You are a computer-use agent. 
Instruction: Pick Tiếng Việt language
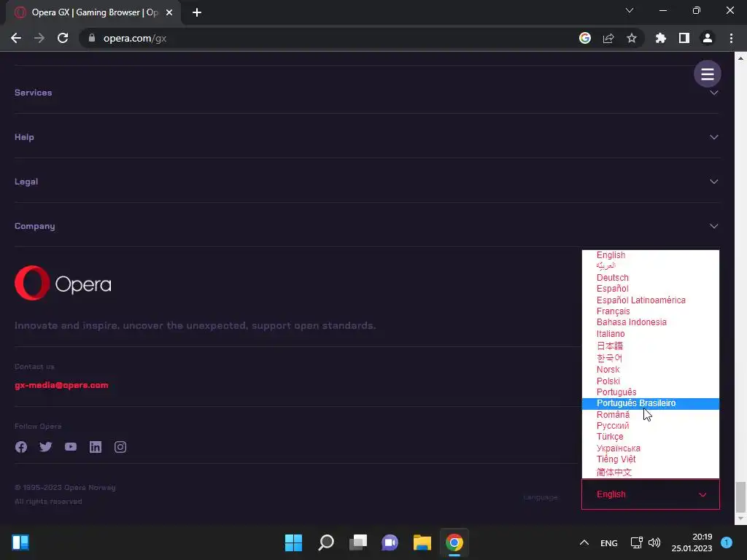pos(650,459)
